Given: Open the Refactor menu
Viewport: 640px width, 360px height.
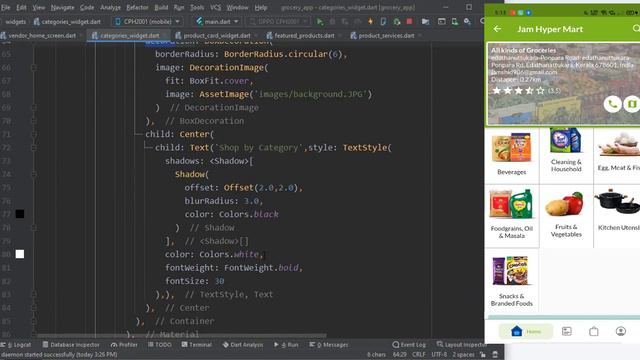Looking at the screenshot, I should pyautogui.click(x=137, y=7).
